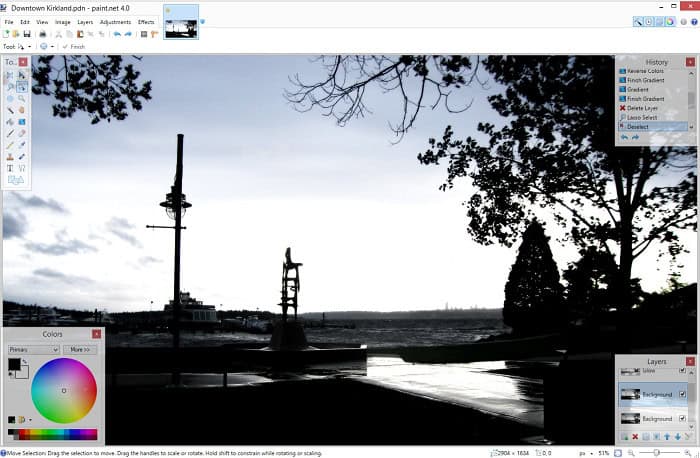Close the Colors window
Image resolution: width=700 pixels, height=458 pixels.
tap(96, 334)
